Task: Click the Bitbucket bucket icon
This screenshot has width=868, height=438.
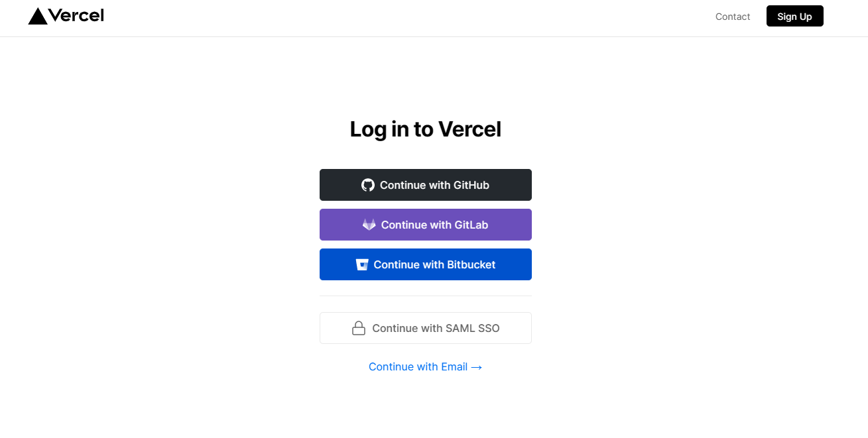Action: point(362,264)
